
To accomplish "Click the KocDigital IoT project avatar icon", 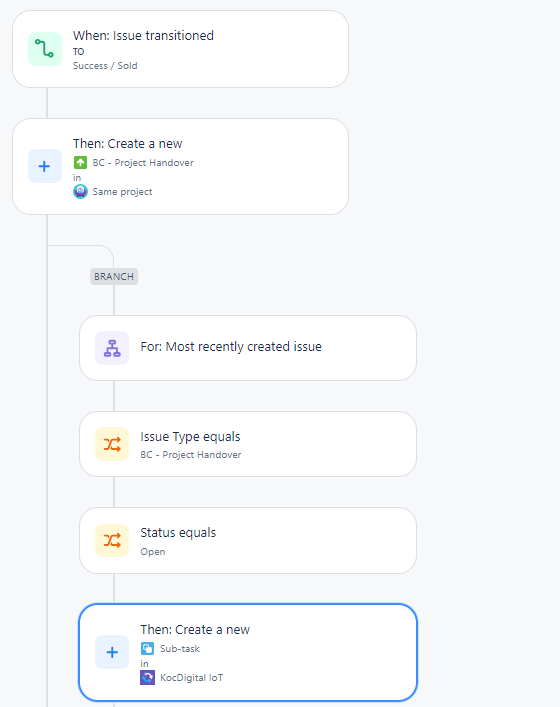I will click(147, 678).
